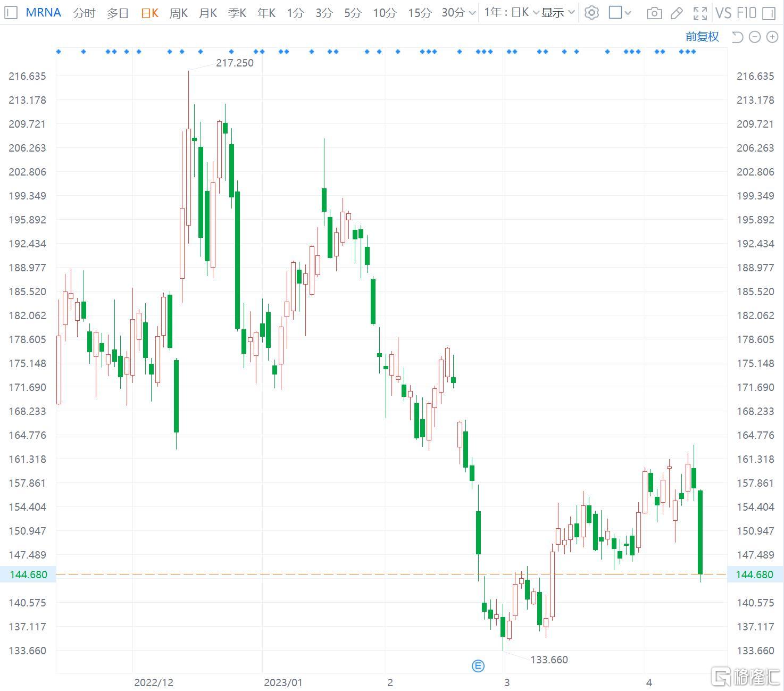Click the last blue event diamond marker
Viewport: 784px width, 691px height.
(x=694, y=52)
